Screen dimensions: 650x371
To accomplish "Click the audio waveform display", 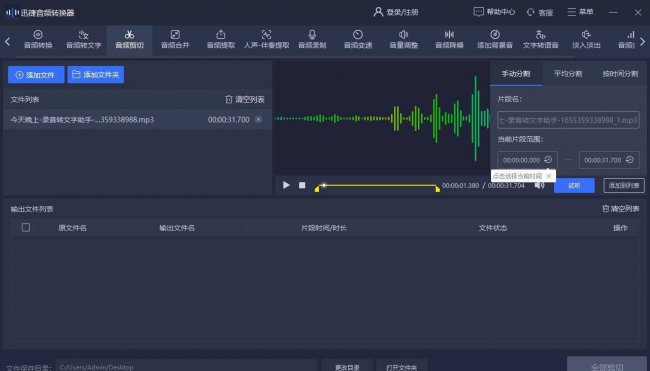I will click(x=382, y=118).
